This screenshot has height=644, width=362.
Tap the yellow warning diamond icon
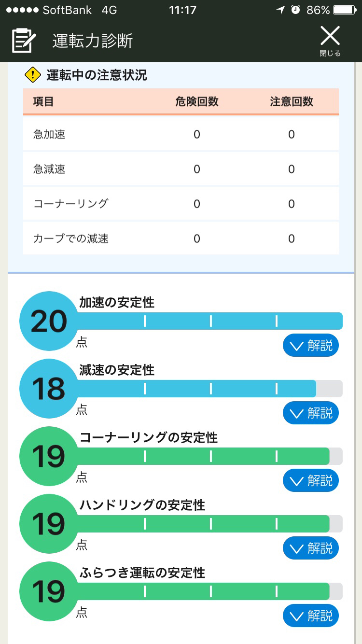(32, 75)
